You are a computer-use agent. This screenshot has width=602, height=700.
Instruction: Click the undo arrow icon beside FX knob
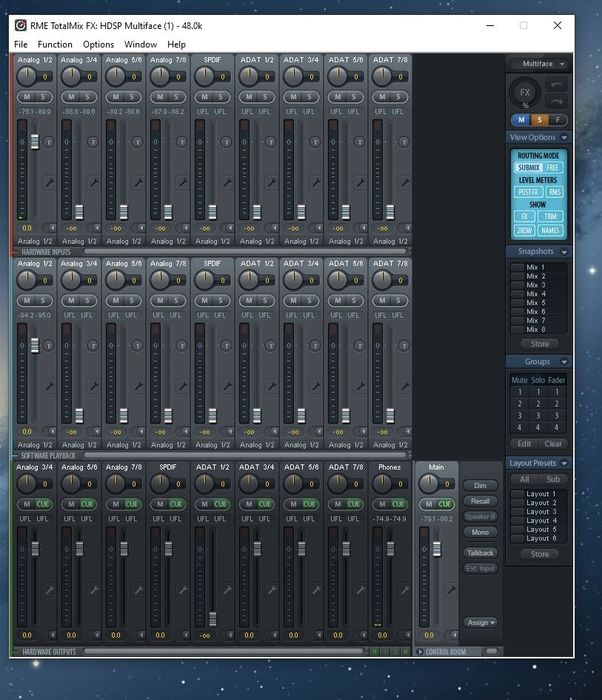tap(556, 85)
